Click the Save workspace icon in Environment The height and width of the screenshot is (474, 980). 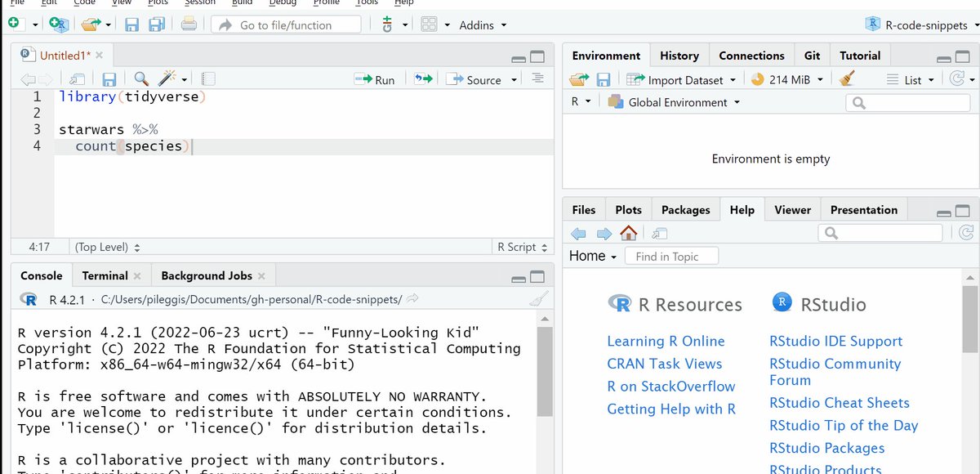pyautogui.click(x=604, y=80)
